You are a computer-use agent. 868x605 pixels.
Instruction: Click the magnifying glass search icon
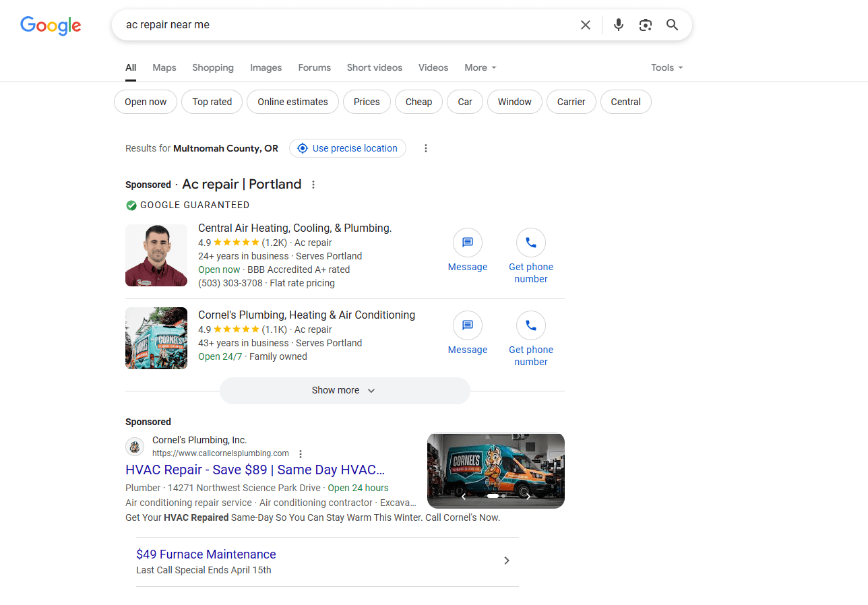[x=672, y=25]
